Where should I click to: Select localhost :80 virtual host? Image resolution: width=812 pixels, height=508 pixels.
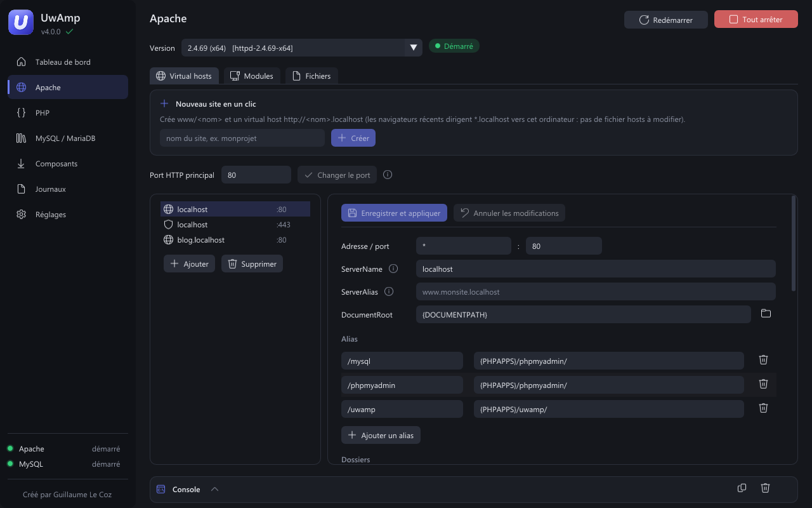[x=235, y=210]
